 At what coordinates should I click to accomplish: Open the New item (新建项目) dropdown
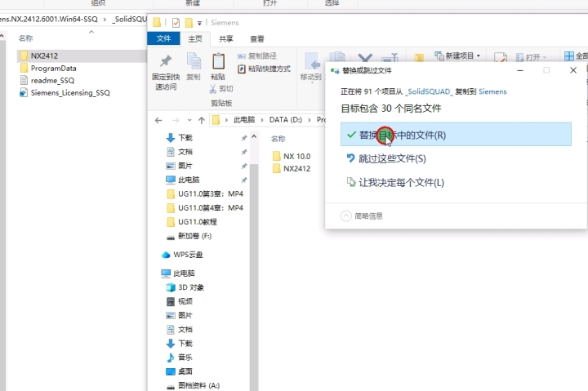click(457, 56)
